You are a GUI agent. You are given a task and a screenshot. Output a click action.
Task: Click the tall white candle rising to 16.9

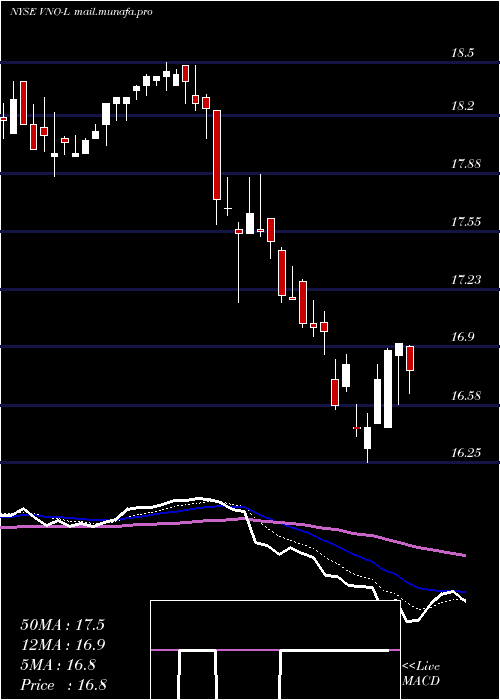click(388, 389)
